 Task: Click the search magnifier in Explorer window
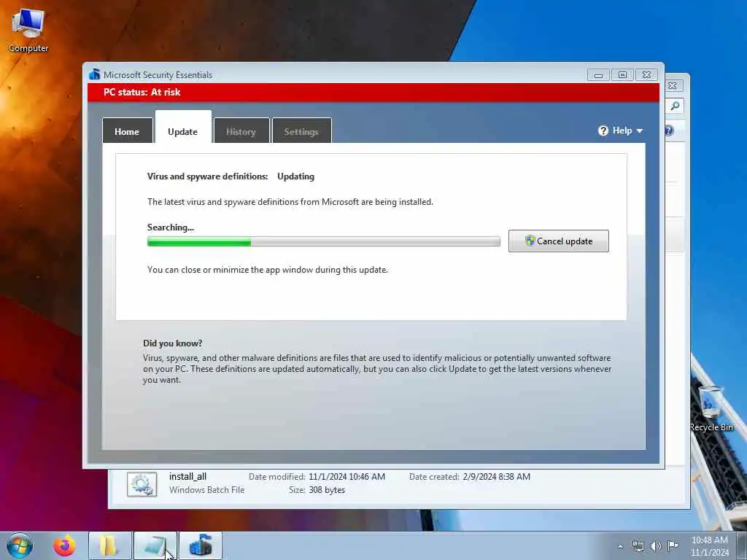[x=675, y=106]
